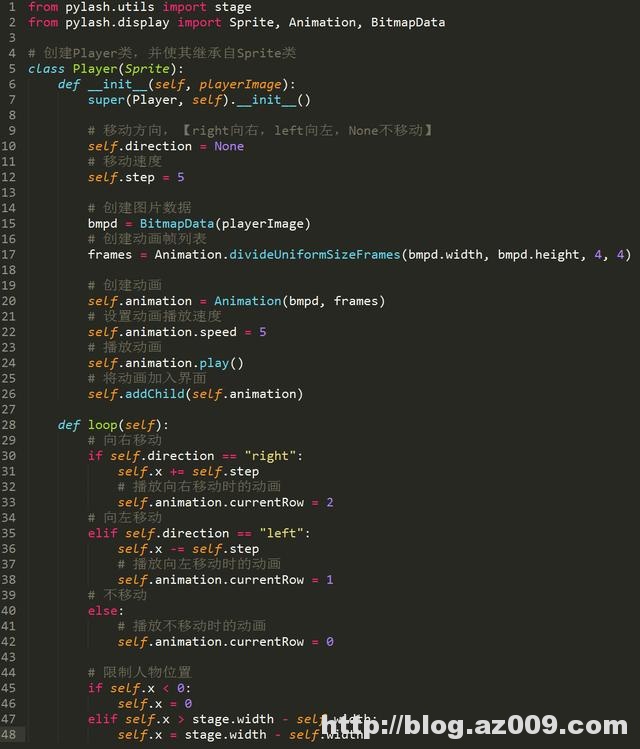
Task: Click 'divideUniformSizeFrames' method call
Action: pyautogui.click(x=315, y=255)
